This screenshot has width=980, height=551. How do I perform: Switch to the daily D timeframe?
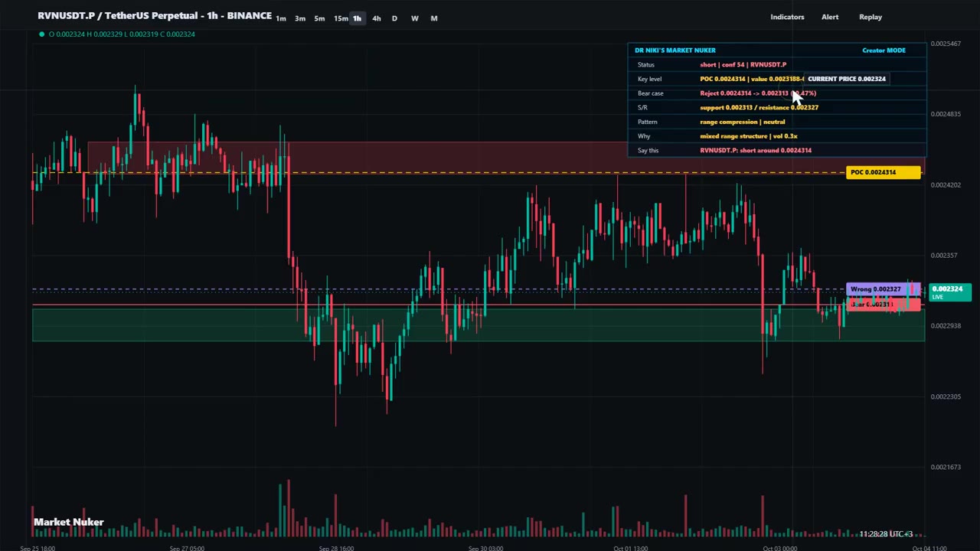tap(394, 18)
